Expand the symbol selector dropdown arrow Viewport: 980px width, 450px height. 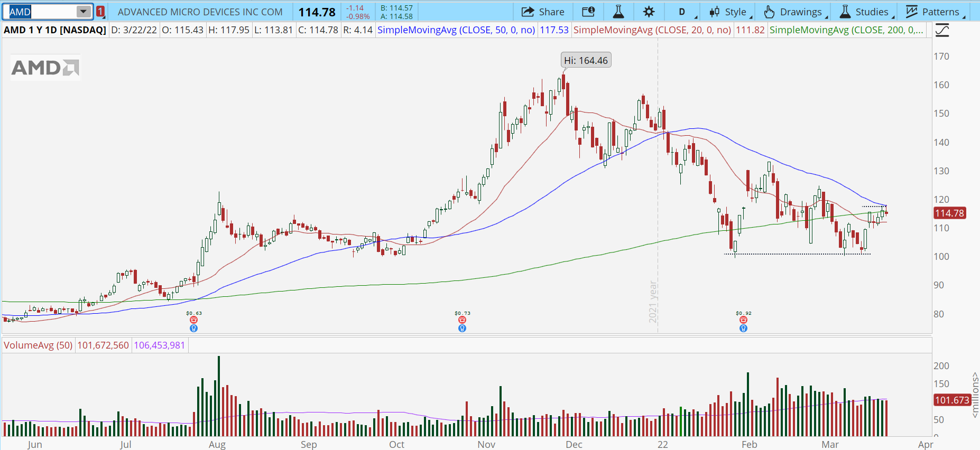(x=84, y=12)
